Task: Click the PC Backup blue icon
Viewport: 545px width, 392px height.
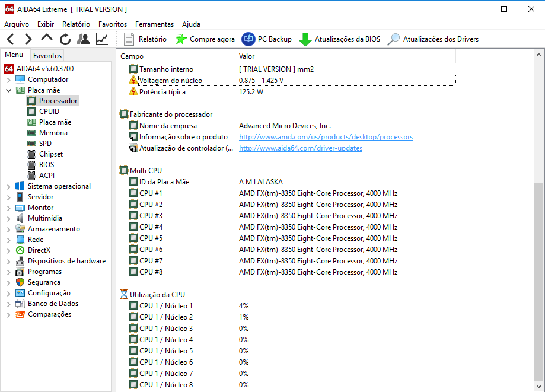Action: coord(248,39)
